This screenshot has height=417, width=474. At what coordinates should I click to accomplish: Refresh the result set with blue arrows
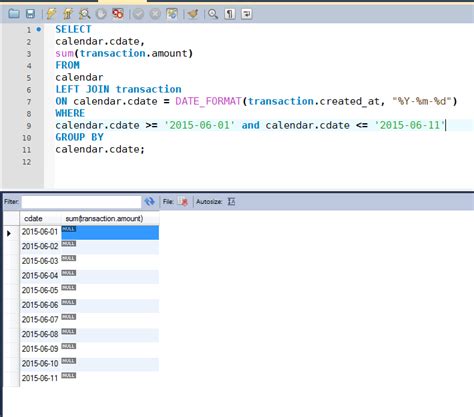point(149,201)
